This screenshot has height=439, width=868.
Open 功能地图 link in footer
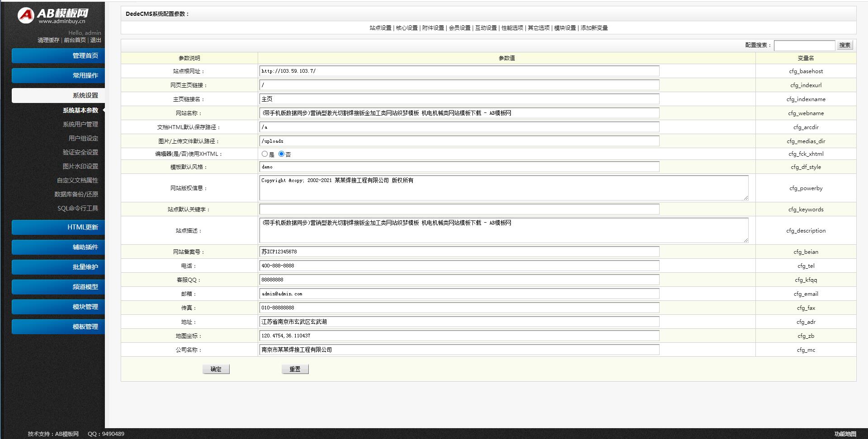pos(845,434)
